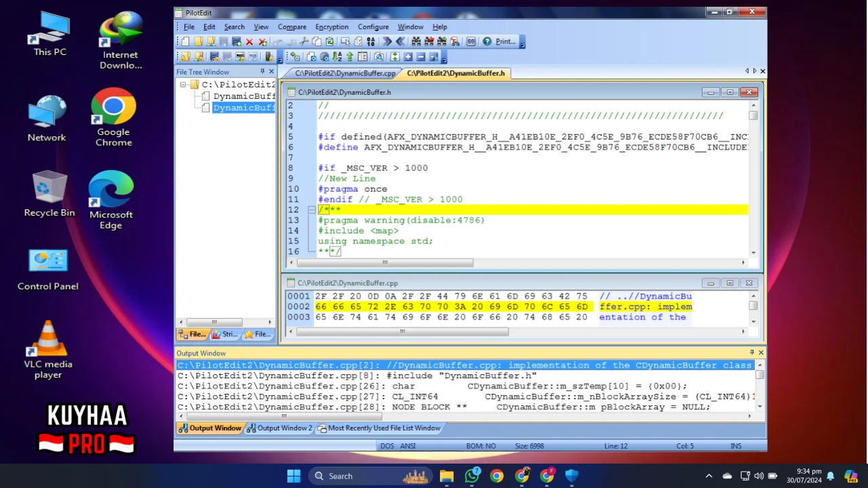Image resolution: width=868 pixels, height=488 pixels.
Task: Open the View menu
Action: click(261, 26)
